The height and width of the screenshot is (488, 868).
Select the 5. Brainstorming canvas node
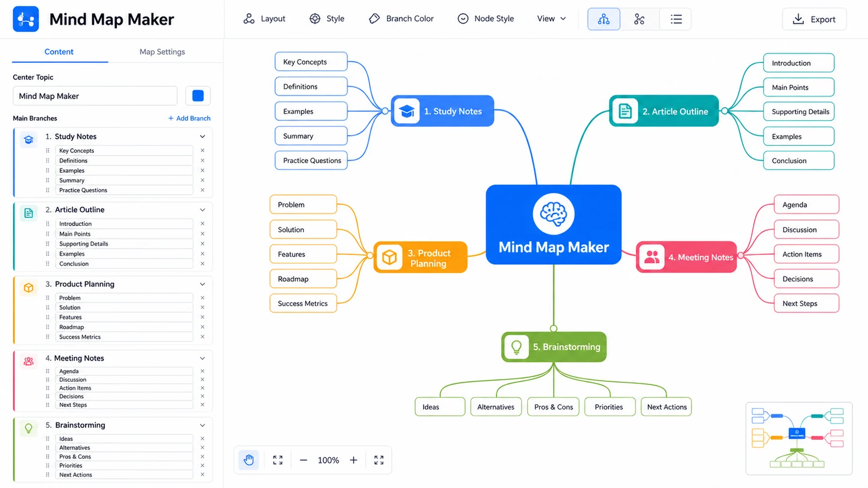click(x=554, y=347)
